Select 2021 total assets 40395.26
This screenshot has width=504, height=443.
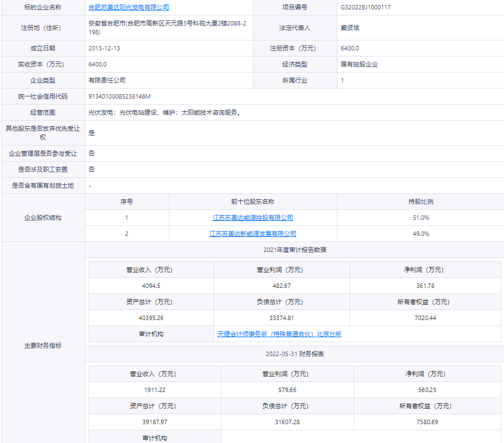click(151, 318)
